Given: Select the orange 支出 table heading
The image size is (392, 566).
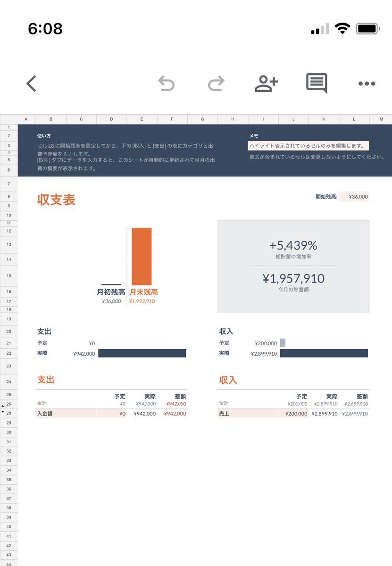Looking at the screenshot, I should coord(46,380).
